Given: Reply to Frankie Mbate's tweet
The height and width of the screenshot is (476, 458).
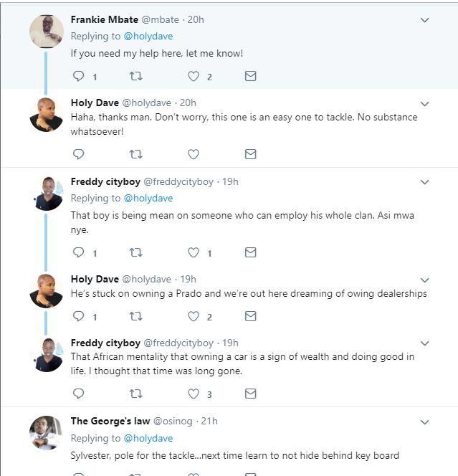Looking at the screenshot, I should click(79, 76).
